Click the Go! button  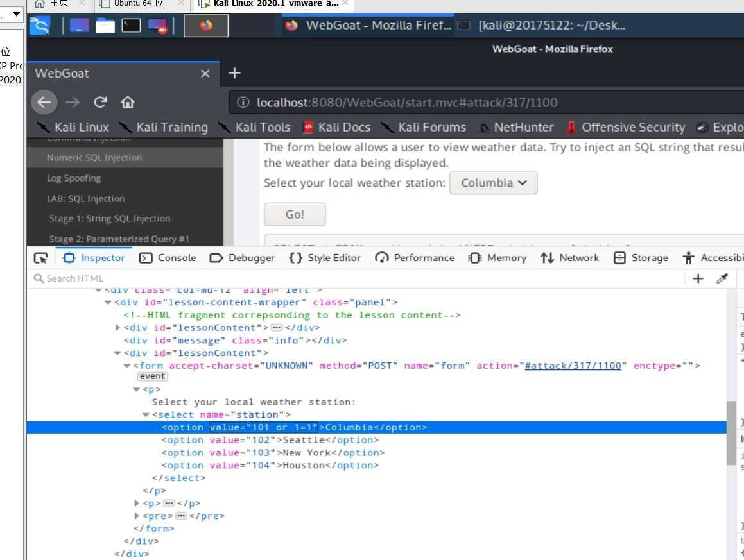pos(295,215)
